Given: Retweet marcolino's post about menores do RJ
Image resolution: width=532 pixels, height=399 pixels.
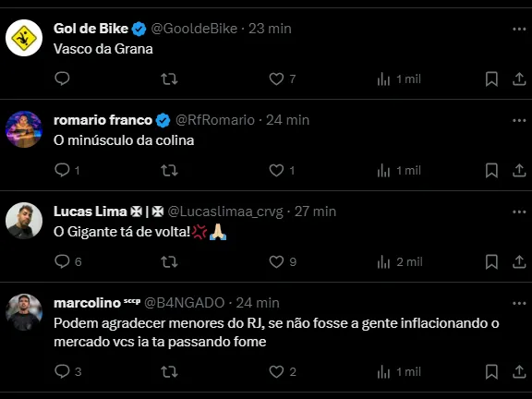Looking at the screenshot, I should 169,372.
